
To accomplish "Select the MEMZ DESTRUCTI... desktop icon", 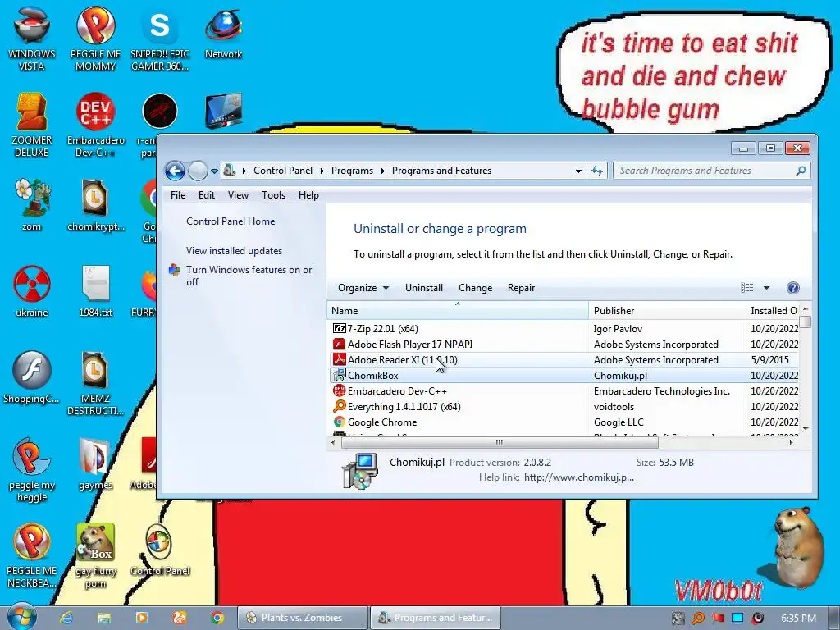I will coord(95,383).
